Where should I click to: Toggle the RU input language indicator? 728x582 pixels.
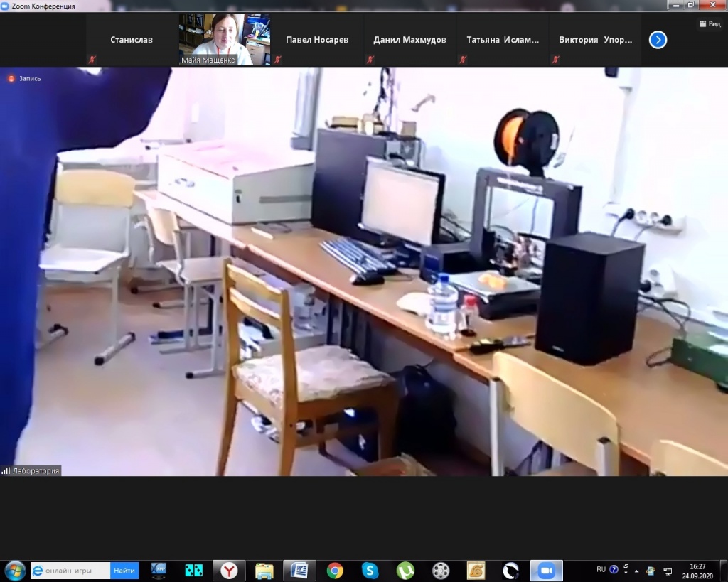(x=601, y=569)
